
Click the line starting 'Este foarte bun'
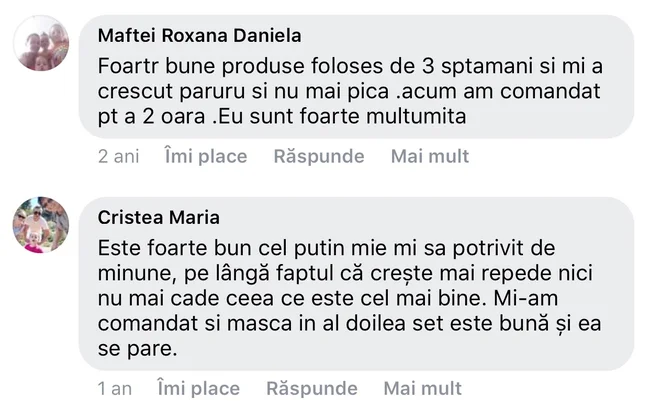(x=320, y=247)
